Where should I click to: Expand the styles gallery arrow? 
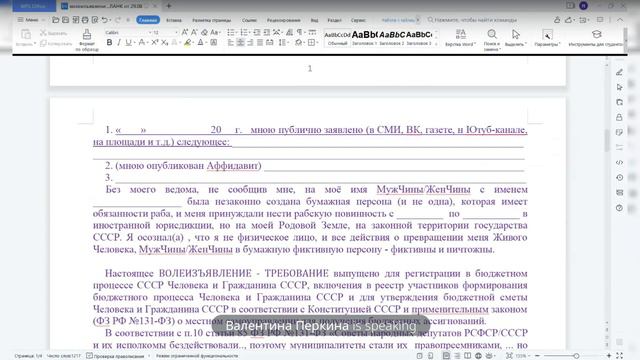point(436,44)
